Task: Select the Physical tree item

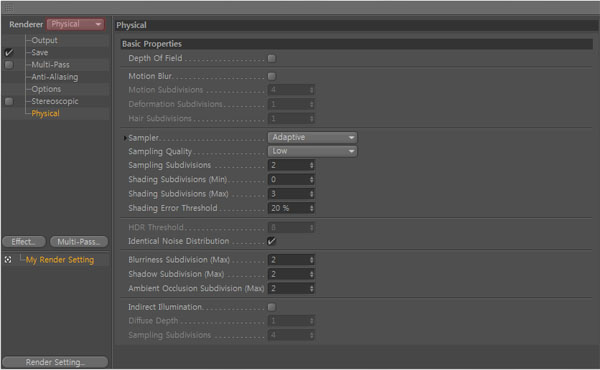Action: 46,114
